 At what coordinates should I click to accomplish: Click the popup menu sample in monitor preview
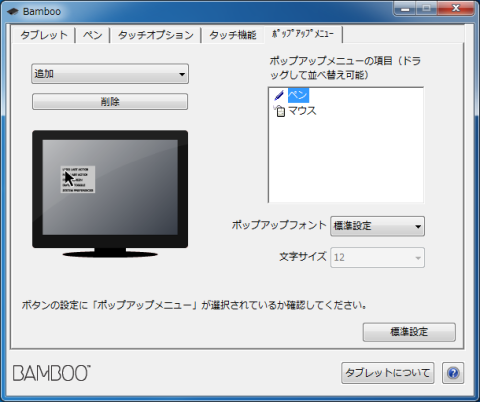pos(78,179)
